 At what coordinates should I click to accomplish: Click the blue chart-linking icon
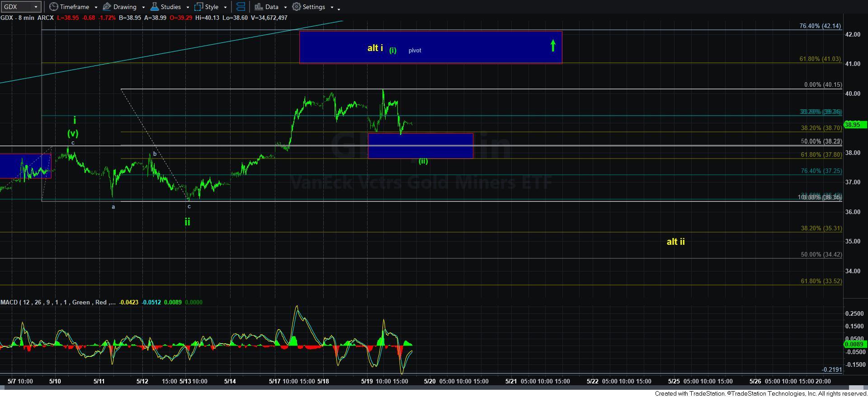tap(241, 7)
